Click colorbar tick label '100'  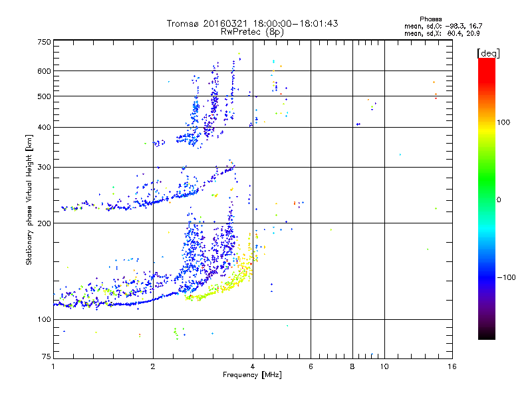pos(503,122)
